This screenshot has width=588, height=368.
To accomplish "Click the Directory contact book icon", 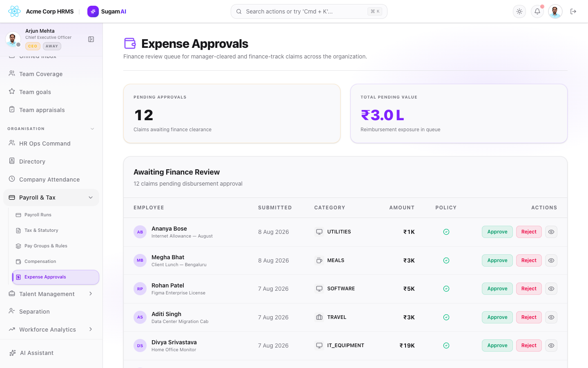I will click(x=12, y=161).
